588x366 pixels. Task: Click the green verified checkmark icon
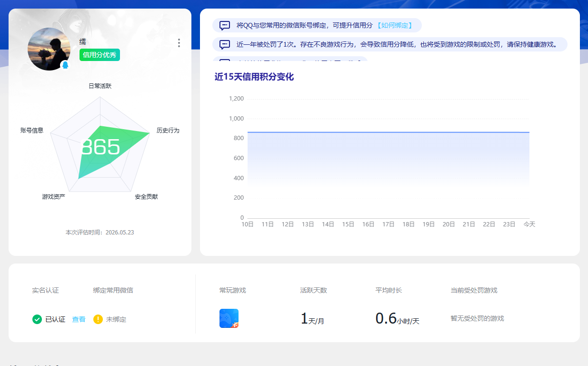pyautogui.click(x=37, y=319)
